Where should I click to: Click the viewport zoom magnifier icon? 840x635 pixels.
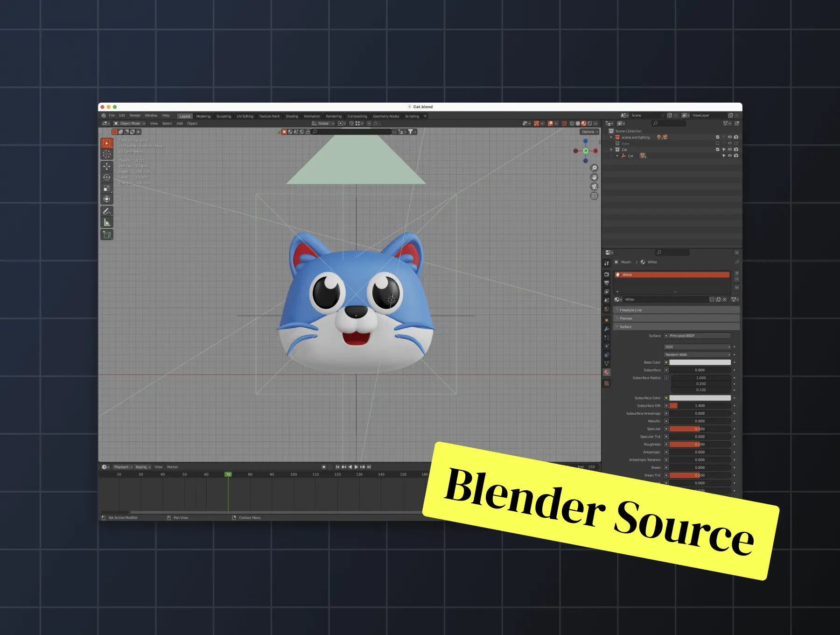pyautogui.click(x=594, y=168)
